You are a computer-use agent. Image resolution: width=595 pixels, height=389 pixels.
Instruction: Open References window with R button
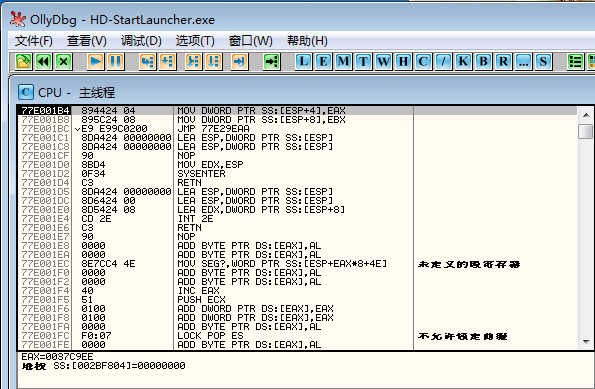[504, 61]
